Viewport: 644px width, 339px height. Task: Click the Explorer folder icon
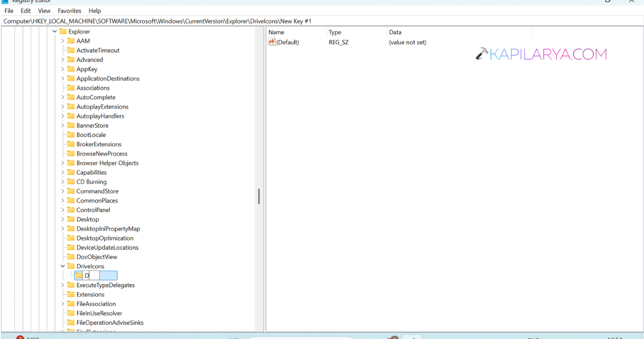(63, 32)
